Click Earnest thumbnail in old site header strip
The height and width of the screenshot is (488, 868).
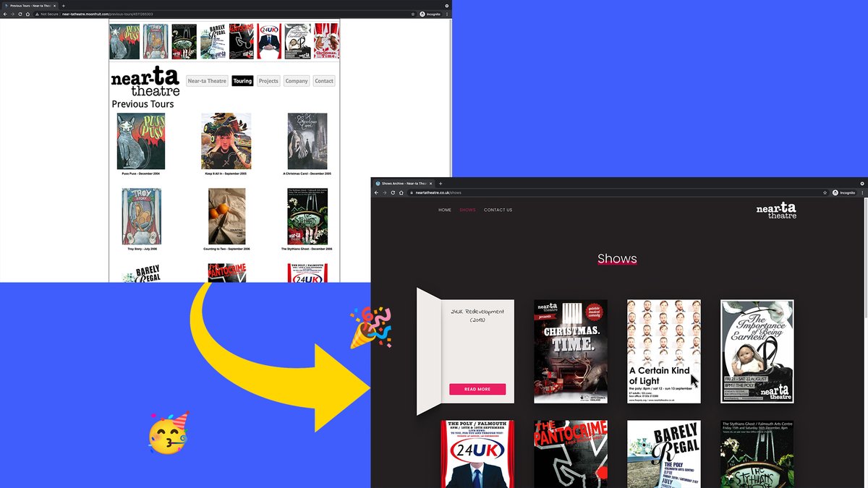(298, 41)
